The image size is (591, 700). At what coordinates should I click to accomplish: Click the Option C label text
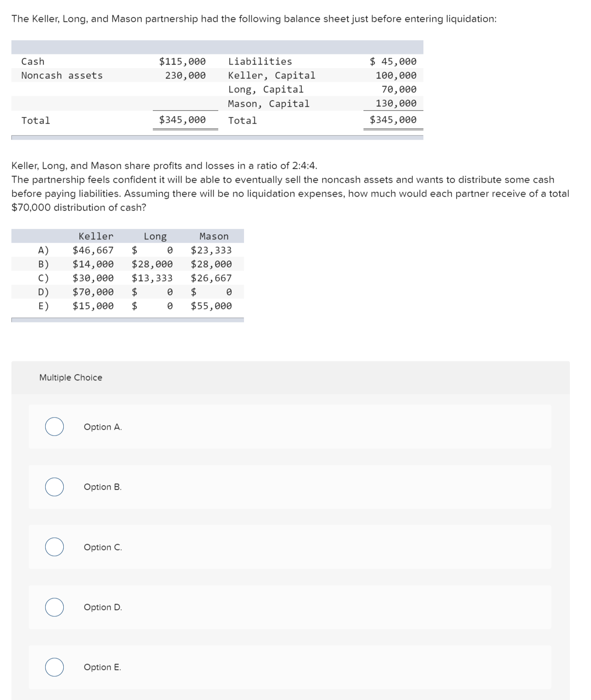[103, 547]
